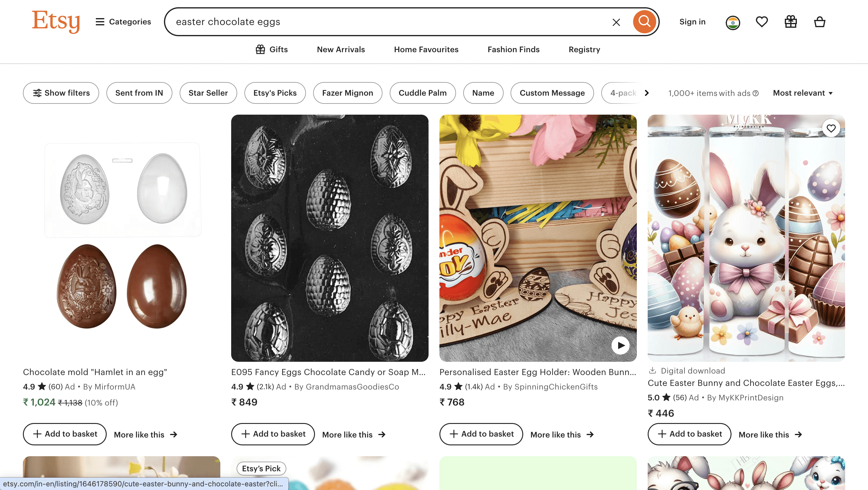The width and height of the screenshot is (868, 490).
Task: Select Registry from the navigation bar
Action: coord(584,49)
